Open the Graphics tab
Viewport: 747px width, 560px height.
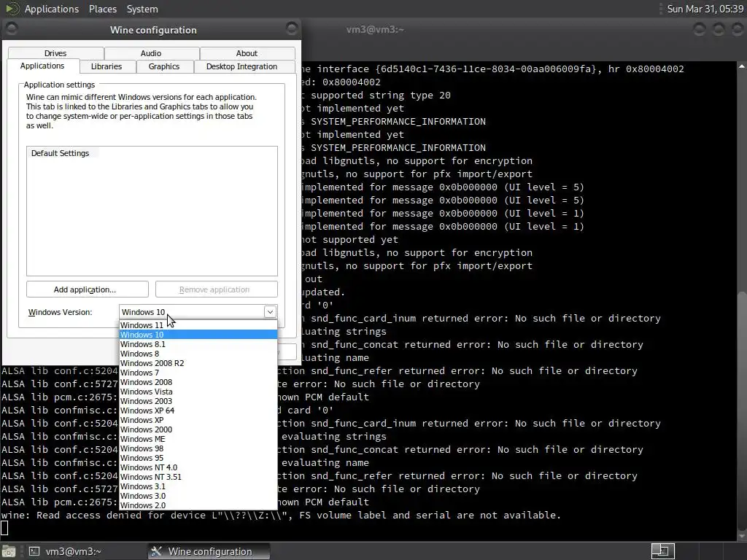click(x=164, y=66)
